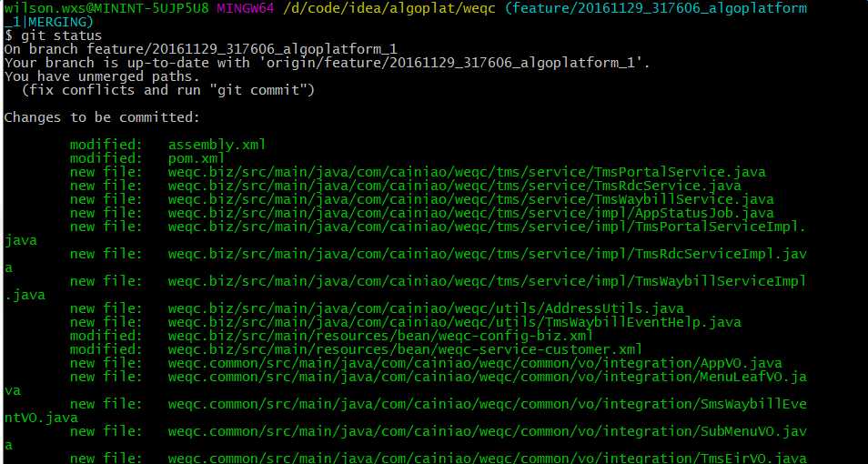
Task: Click the '/d/code/idea/algoplat/weqc' working directory
Action: [389, 8]
